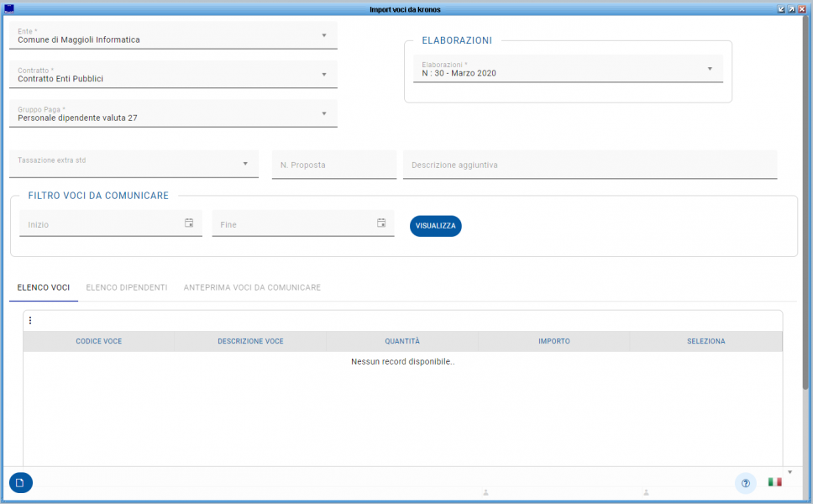Click the blue document button bottom-left
Image resolution: width=813 pixels, height=504 pixels.
(21, 483)
